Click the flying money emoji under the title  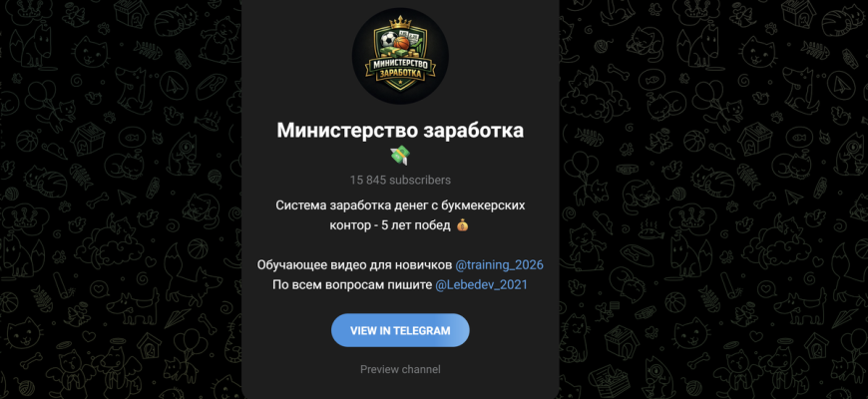[400, 156]
